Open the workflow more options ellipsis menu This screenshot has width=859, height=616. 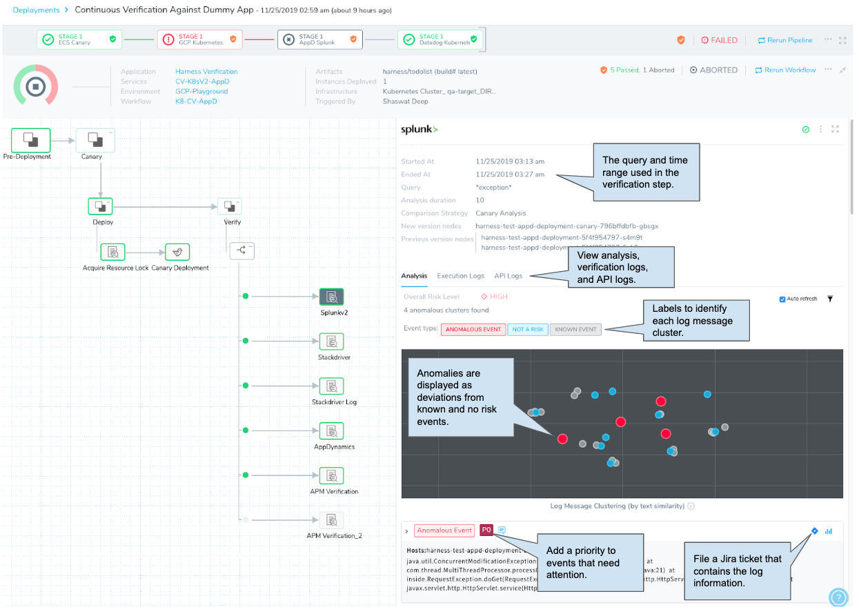coord(829,70)
